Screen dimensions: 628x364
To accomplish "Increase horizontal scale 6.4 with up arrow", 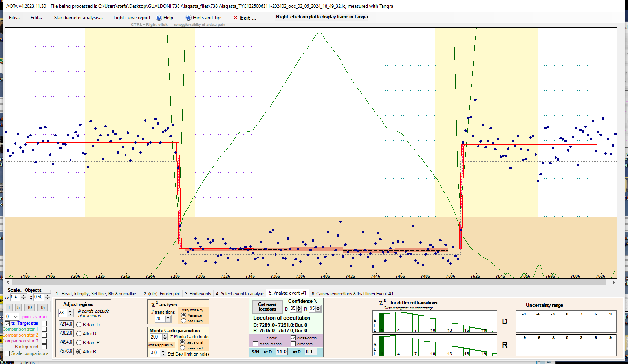I will click(x=24, y=295).
